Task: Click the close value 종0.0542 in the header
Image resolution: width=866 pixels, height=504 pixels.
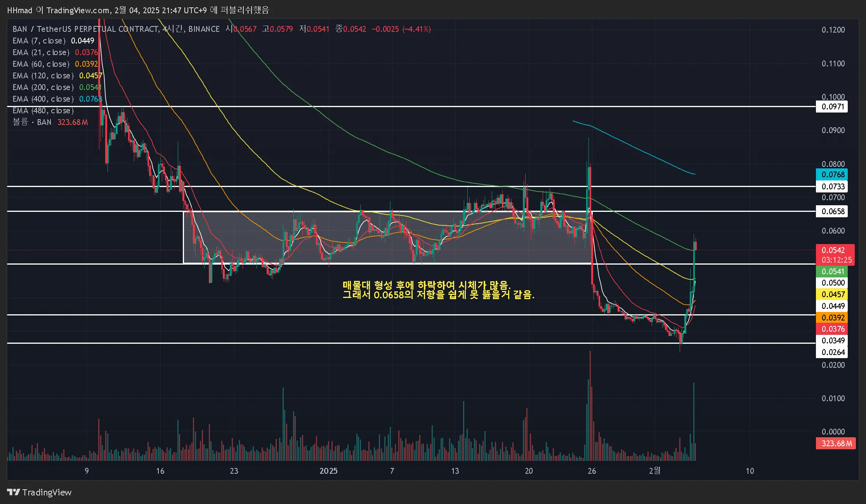Action: [351, 29]
